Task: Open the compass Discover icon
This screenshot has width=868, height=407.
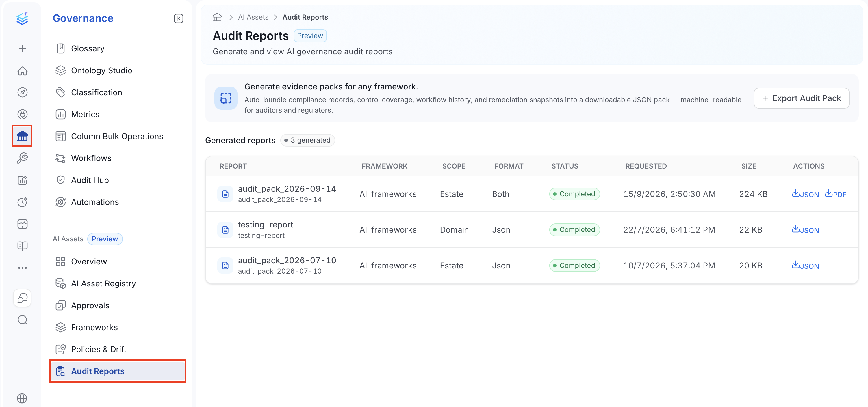Action: (22, 92)
